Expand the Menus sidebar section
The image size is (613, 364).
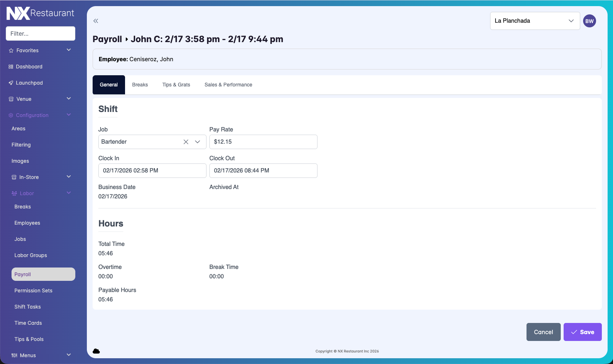(x=69, y=355)
